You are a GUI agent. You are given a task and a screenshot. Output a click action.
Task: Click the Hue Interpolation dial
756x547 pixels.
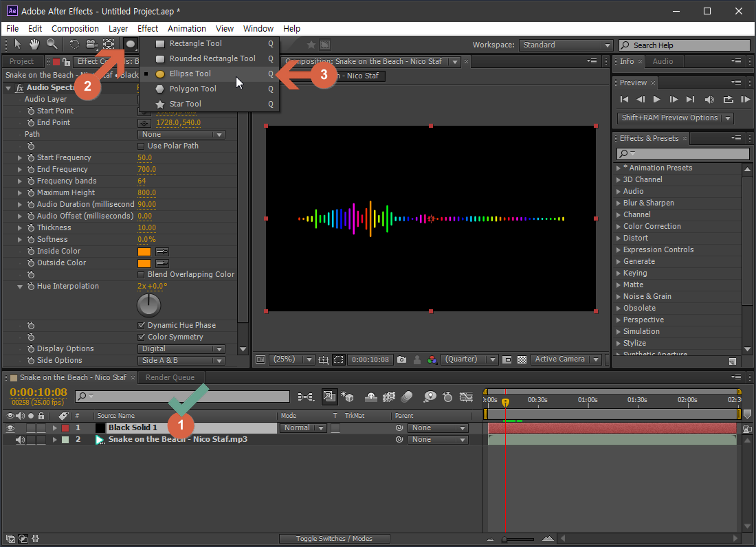(148, 305)
